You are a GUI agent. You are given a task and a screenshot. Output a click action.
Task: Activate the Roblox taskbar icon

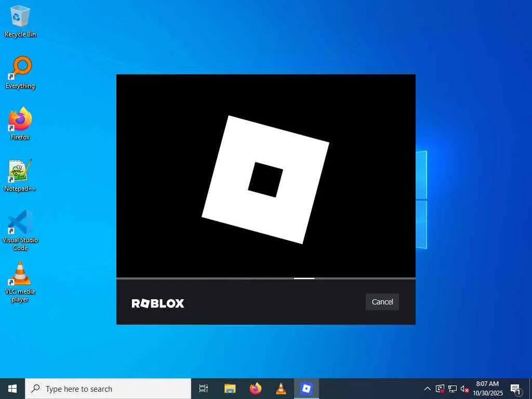coord(307,389)
